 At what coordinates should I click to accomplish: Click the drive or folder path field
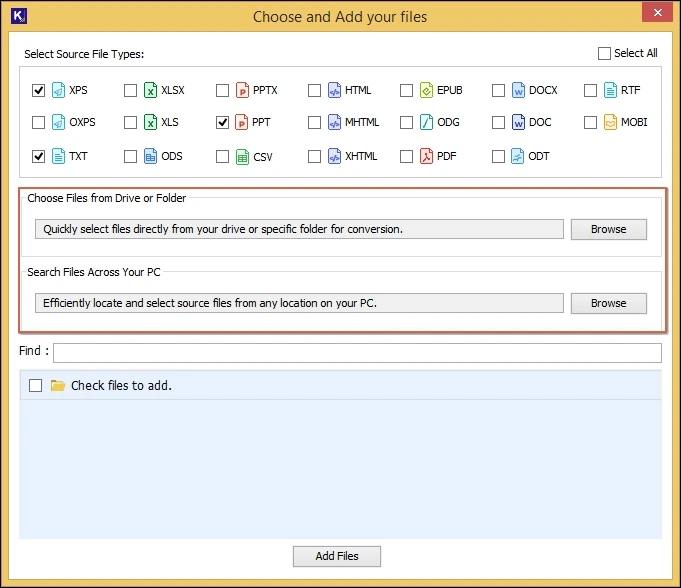(299, 229)
